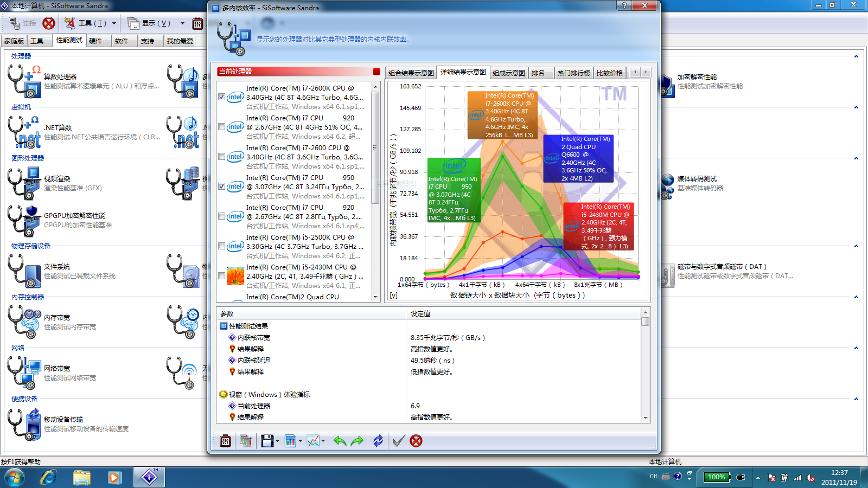Screen dimensions: 868x488
Task: Click the options icon next to 显示 menu
Action: (198, 23)
